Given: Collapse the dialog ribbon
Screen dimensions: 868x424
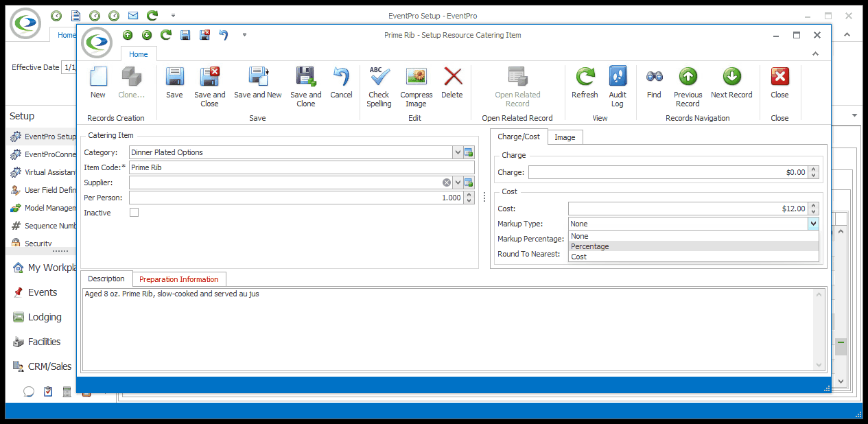Looking at the screenshot, I should pos(816,54).
